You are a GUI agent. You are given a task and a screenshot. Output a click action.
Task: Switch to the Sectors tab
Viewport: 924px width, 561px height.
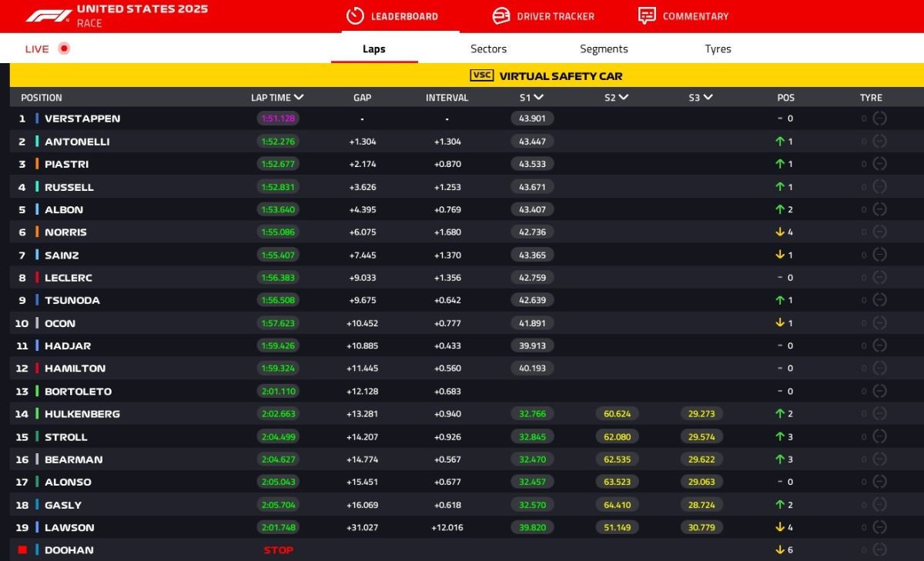pos(488,48)
